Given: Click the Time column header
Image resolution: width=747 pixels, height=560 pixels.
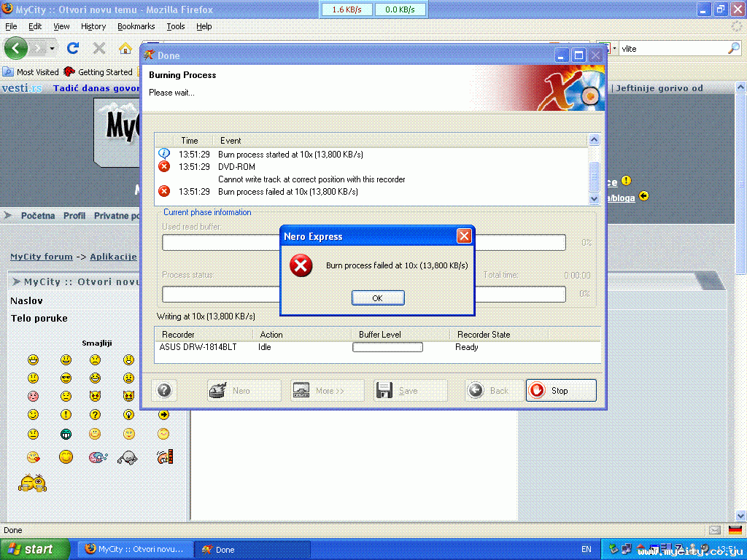Looking at the screenshot, I should pos(189,141).
